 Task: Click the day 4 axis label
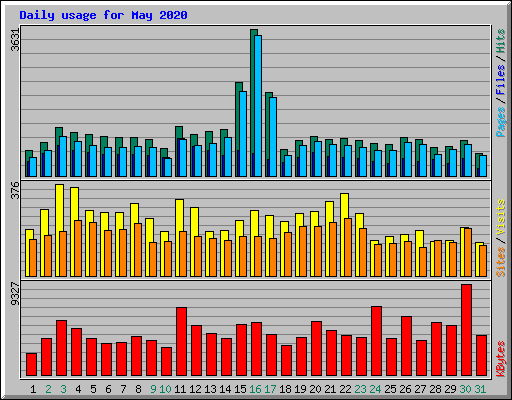(78, 389)
